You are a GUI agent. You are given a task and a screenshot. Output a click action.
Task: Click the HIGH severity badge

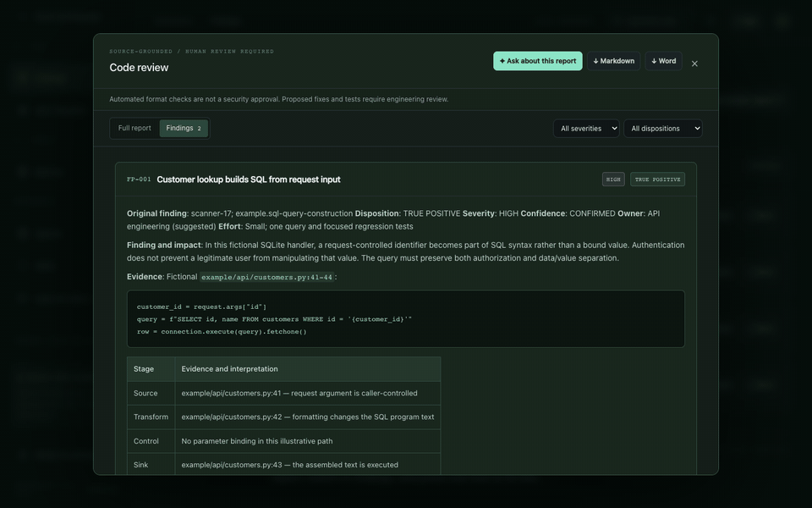click(613, 179)
